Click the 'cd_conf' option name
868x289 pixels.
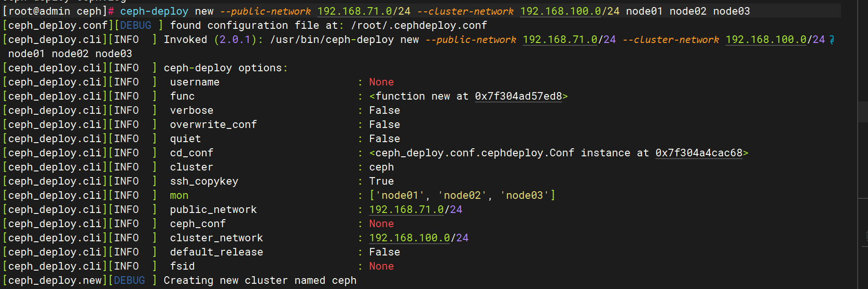point(192,153)
